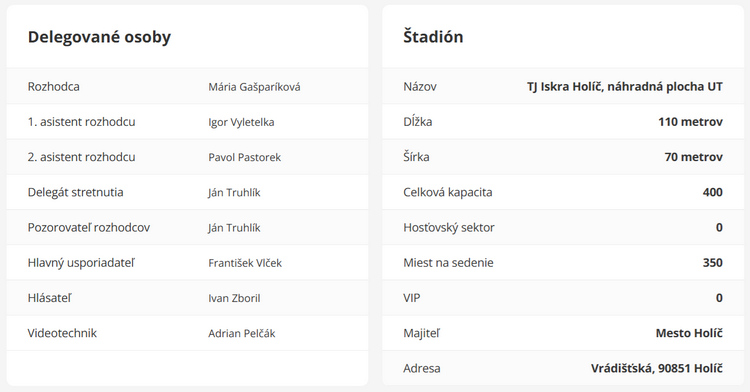Image resolution: width=750 pixels, height=392 pixels.
Task: Click referee name Mária Gašparíková
Action: pyautogui.click(x=254, y=87)
